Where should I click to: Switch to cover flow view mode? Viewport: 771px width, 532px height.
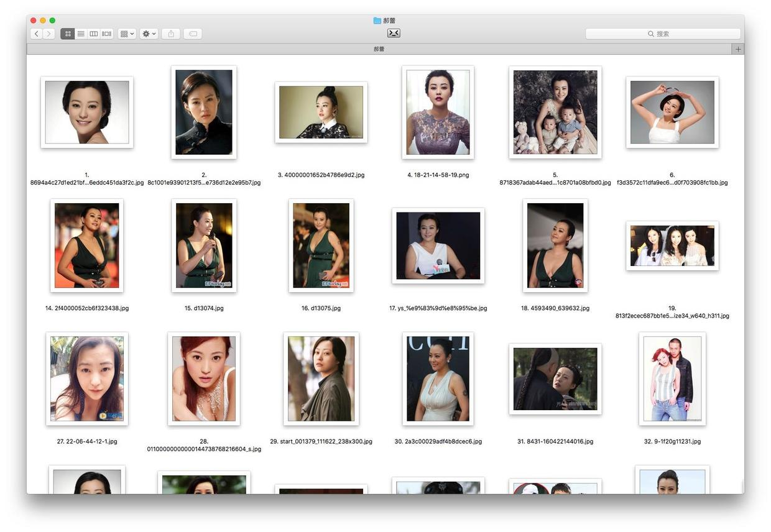(x=107, y=34)
